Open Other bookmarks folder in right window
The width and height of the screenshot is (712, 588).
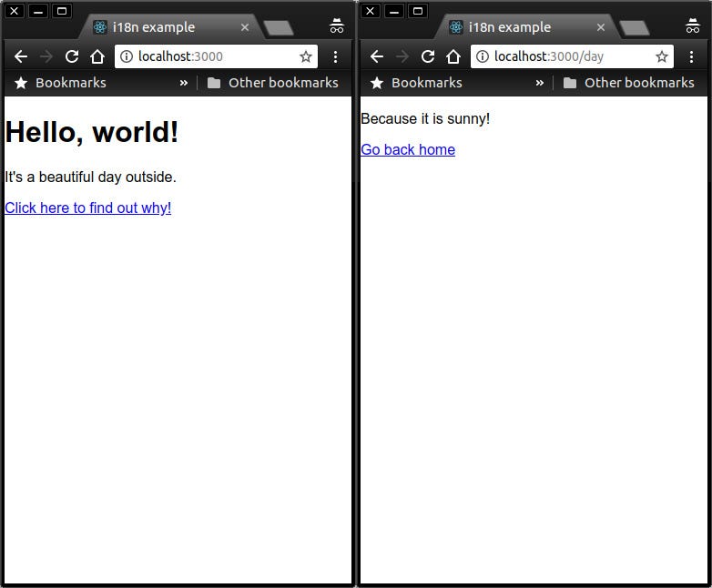(x=629, y=83)
